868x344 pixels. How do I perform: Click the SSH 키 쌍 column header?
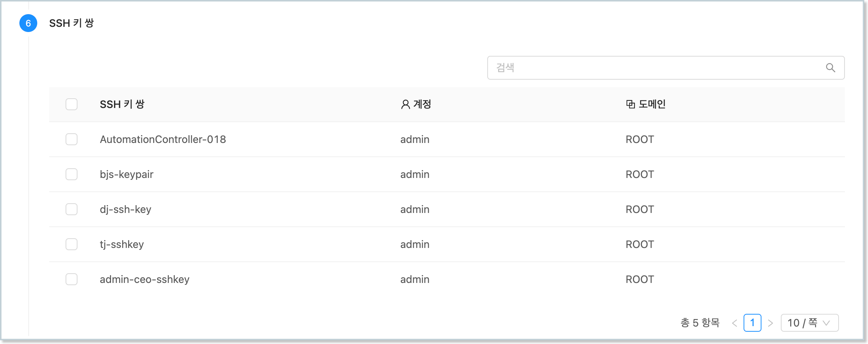click(x=122, y=104)
